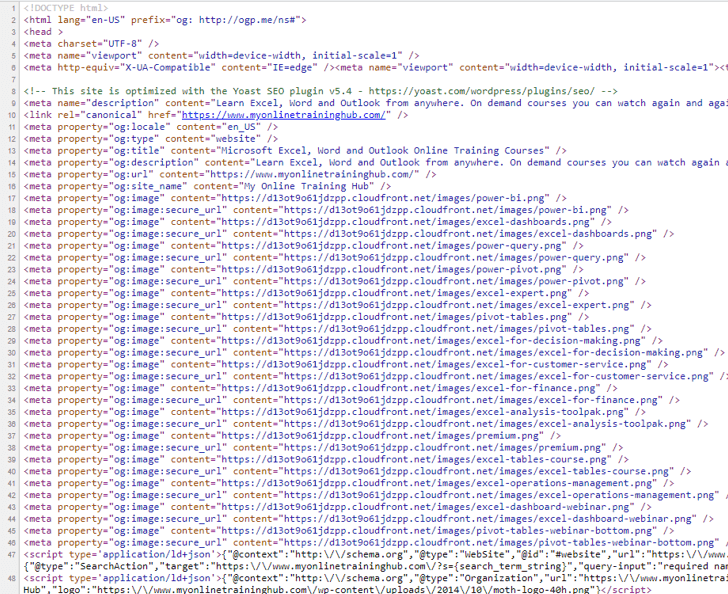The height and width of the screenshot is (594, 728).
Task: Click the og:image line for power-query.png
Action: (x=304, y=246)
